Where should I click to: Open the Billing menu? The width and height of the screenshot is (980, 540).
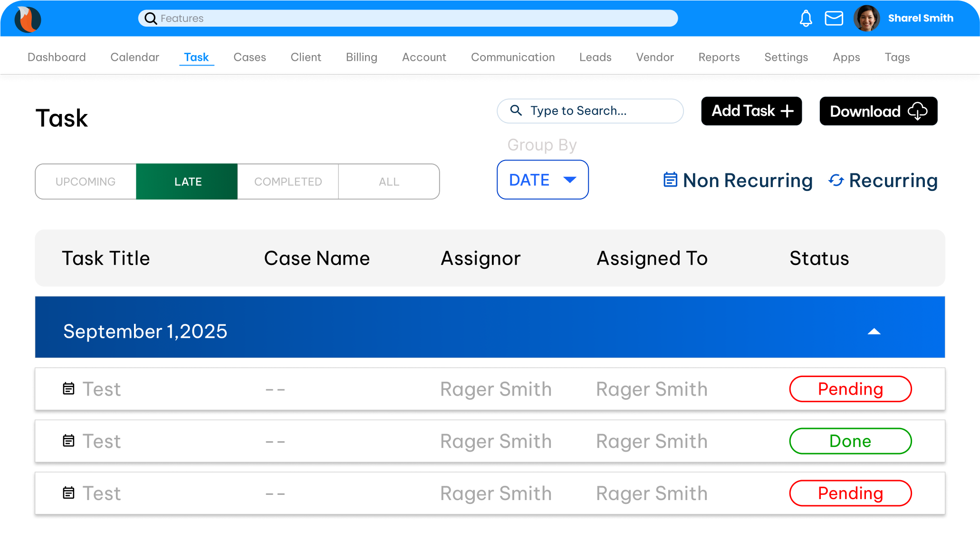pyautogui.click(x=361, y=57)
